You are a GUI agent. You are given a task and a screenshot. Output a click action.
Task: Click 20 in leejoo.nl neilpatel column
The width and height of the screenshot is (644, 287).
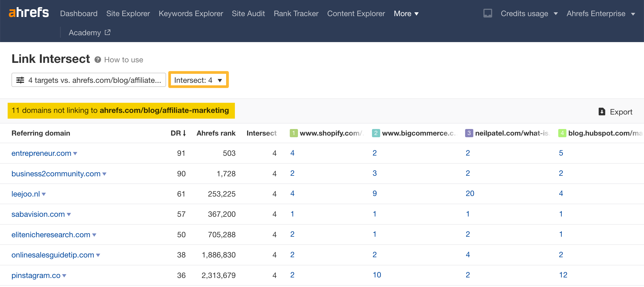pos(470,194)
